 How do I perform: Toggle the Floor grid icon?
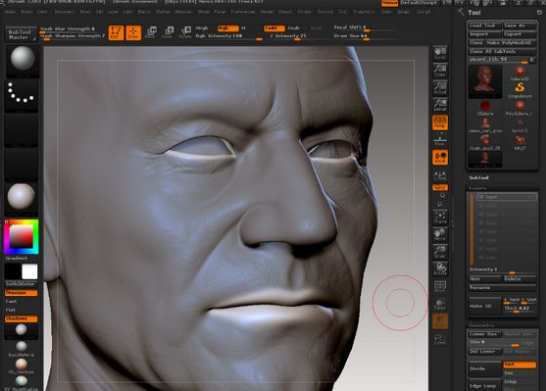pyautogui.click(x=440, y=140)
